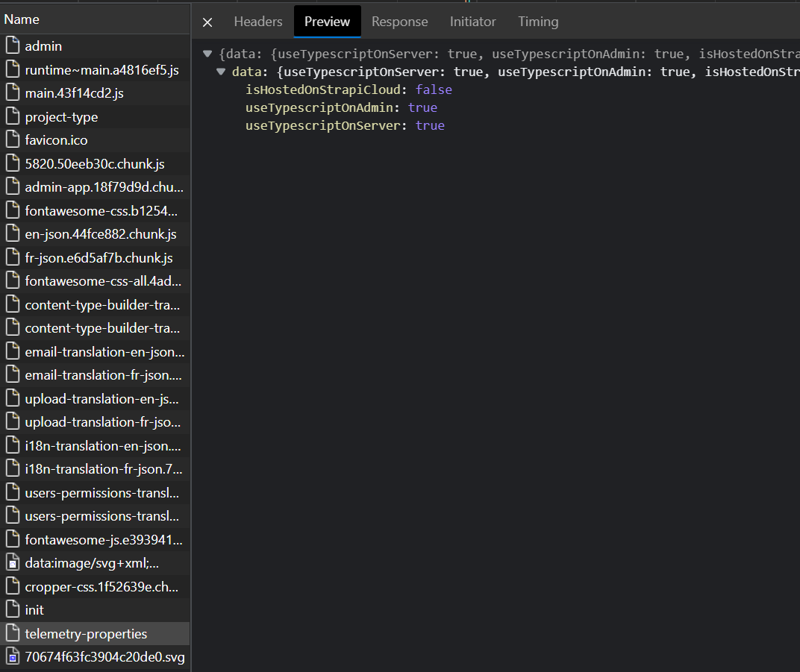
Task: Open the Timing tab
Action: (537, 22)
